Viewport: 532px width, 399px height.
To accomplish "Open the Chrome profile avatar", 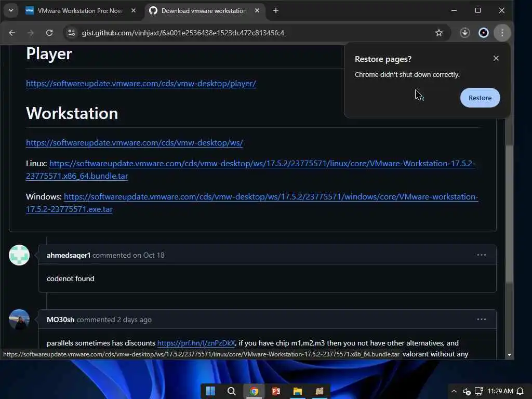I will click(x=484, y=33).
